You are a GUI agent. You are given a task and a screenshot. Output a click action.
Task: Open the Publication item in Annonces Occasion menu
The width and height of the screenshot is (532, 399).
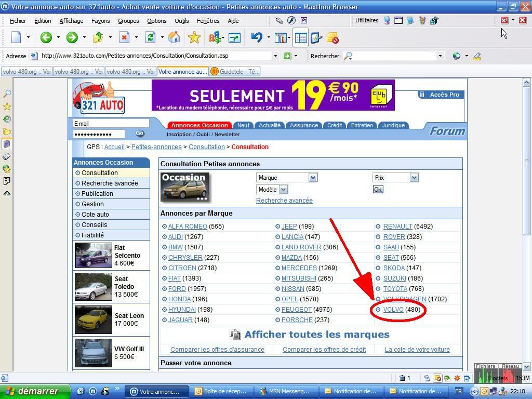pyautogui.click(x=111, y=194)
